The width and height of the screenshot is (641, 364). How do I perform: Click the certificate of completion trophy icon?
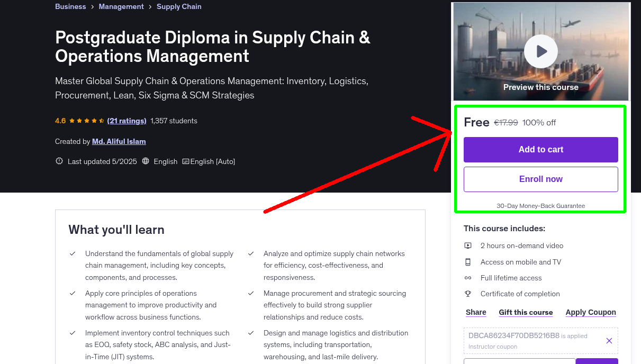pos(468,294)
